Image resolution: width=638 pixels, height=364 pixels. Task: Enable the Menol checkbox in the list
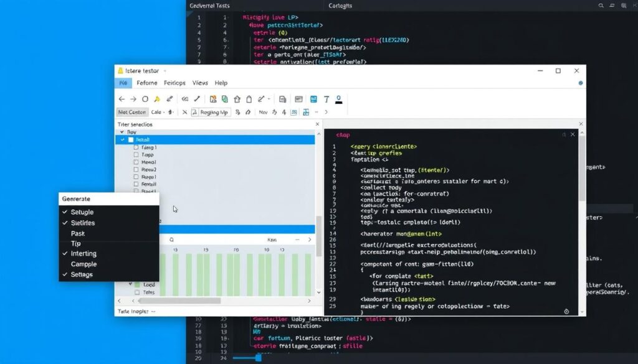[x=136, y=162]
